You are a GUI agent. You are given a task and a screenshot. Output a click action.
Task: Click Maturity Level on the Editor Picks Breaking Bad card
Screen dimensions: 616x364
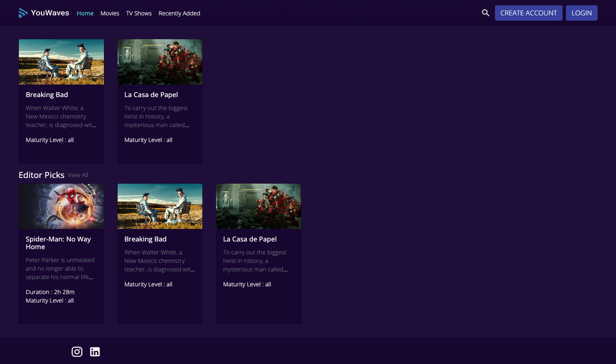pos(148,284)
